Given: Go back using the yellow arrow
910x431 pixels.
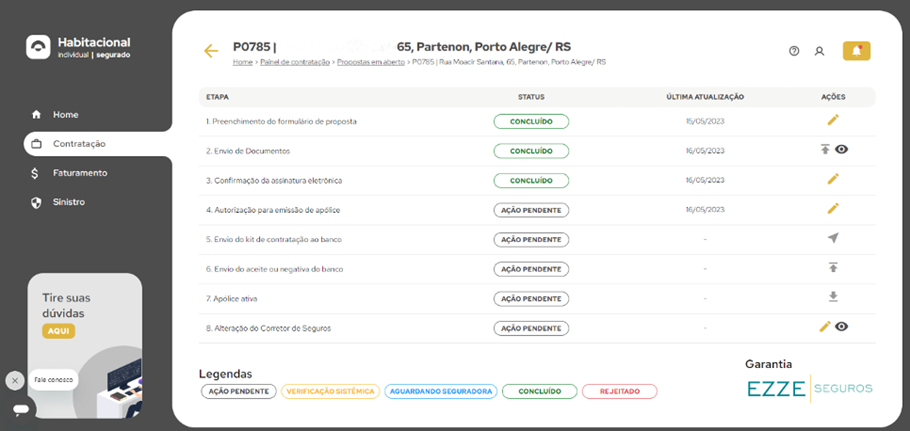Looking at the screenshot, I should (211, 51).
